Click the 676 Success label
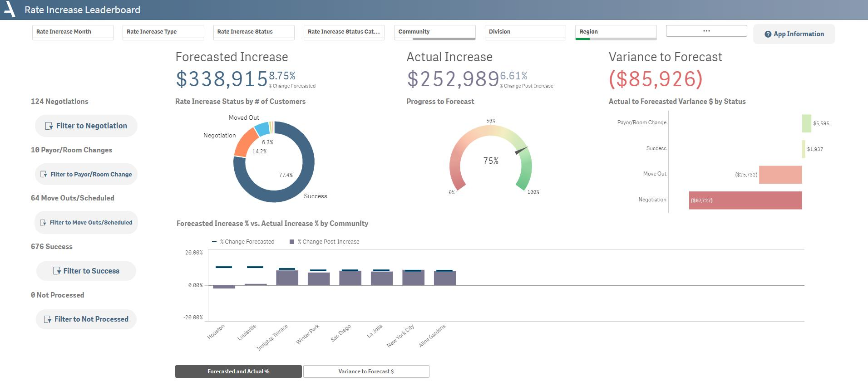 [x=51, y=247]
